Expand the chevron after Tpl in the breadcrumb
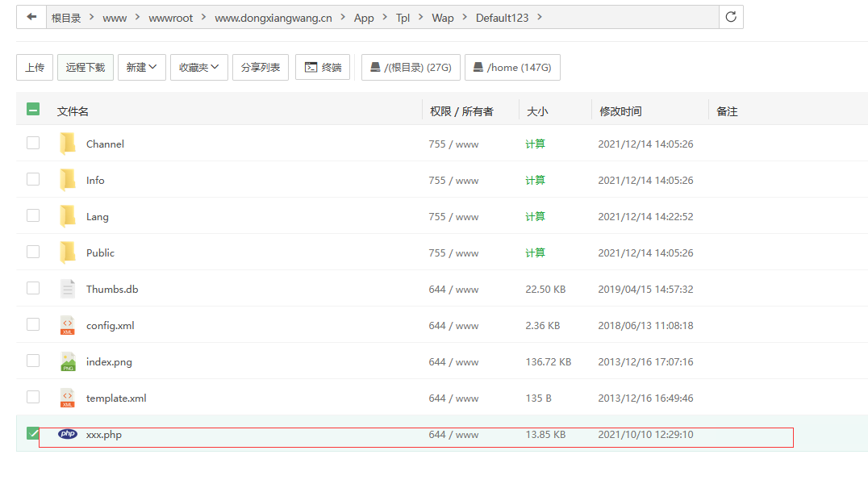 [421, 17]
